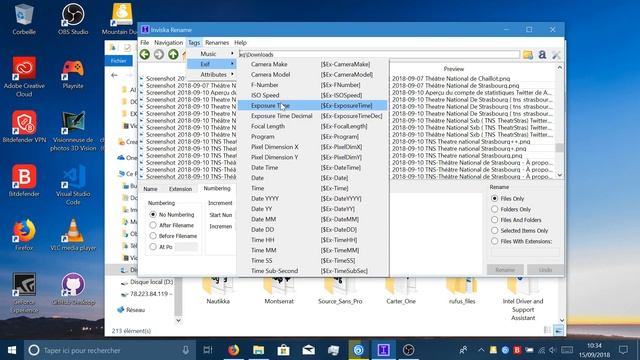
Task: Switch to the Name tab
Action: (x=150, y=189)
